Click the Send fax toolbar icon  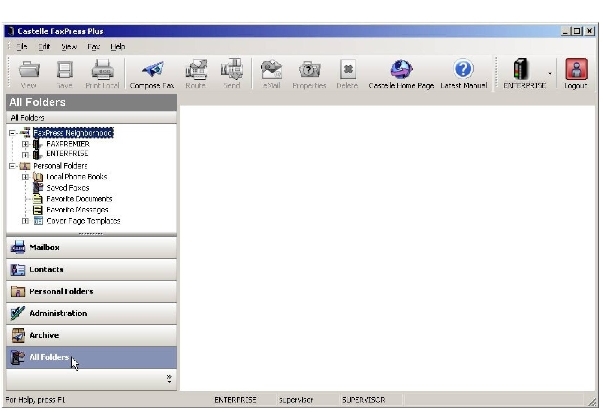pyautogui.click(x=232, y=69)
